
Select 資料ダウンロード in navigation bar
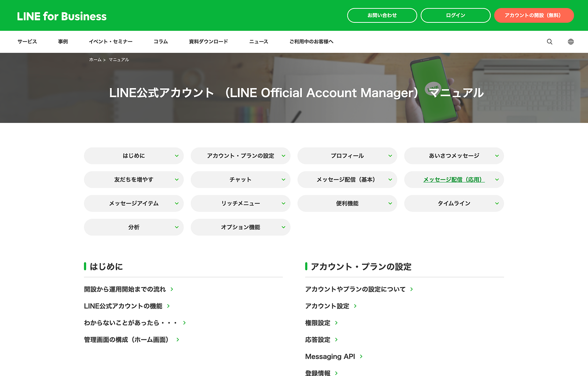[x=208, y=42]
